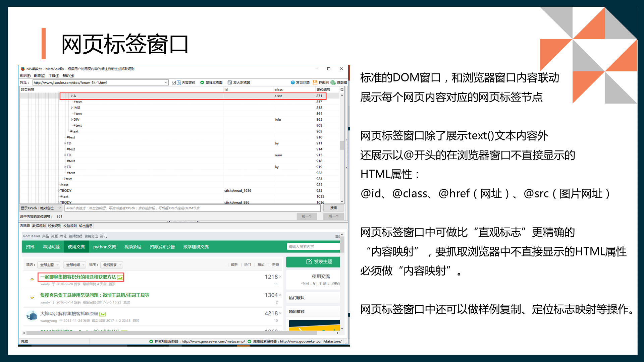Screen dimensions: 644x362
Task: Toggle the 内容定位 checkbox
Action: pos(174,82)
